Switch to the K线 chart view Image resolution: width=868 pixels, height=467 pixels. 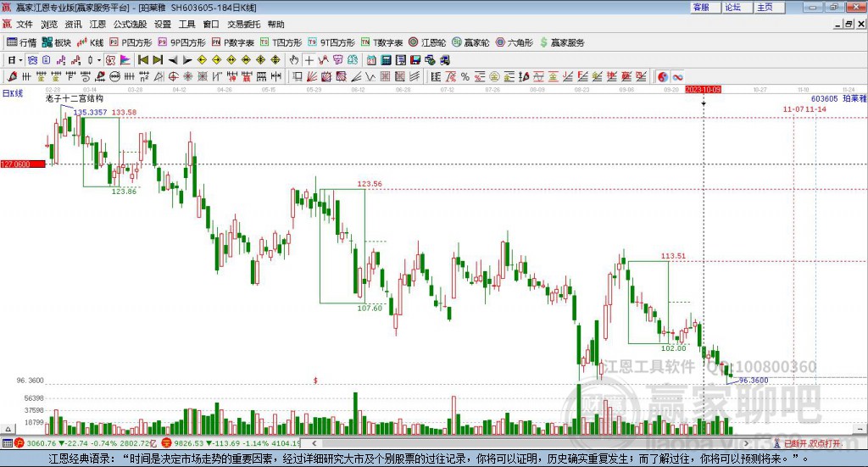(90, 42)
